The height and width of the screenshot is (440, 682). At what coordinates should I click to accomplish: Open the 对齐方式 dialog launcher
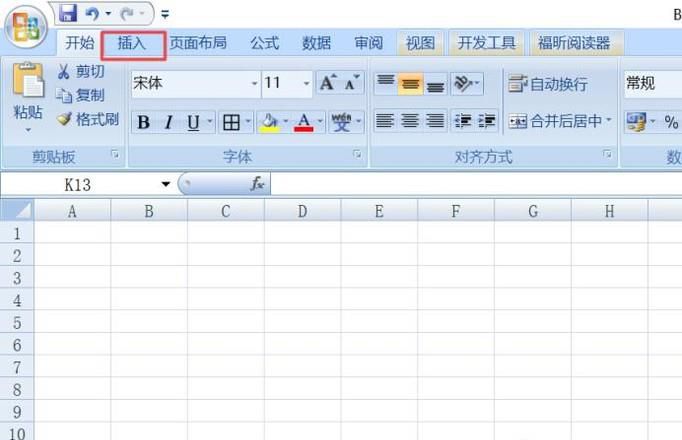click(x=608, y=154)
